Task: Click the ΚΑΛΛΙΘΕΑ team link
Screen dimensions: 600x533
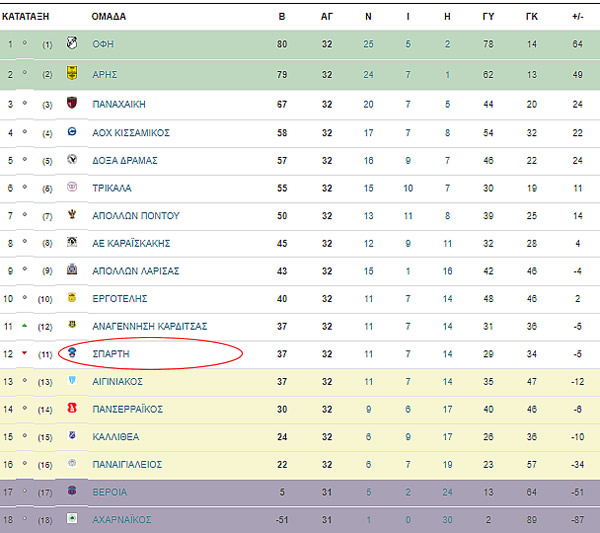Action: [x=116, y=437]
